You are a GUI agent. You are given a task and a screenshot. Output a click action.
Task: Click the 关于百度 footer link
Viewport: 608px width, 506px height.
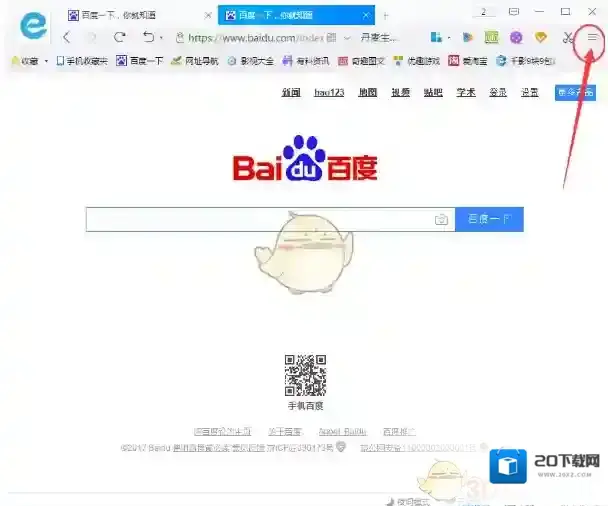coord(285,431)
